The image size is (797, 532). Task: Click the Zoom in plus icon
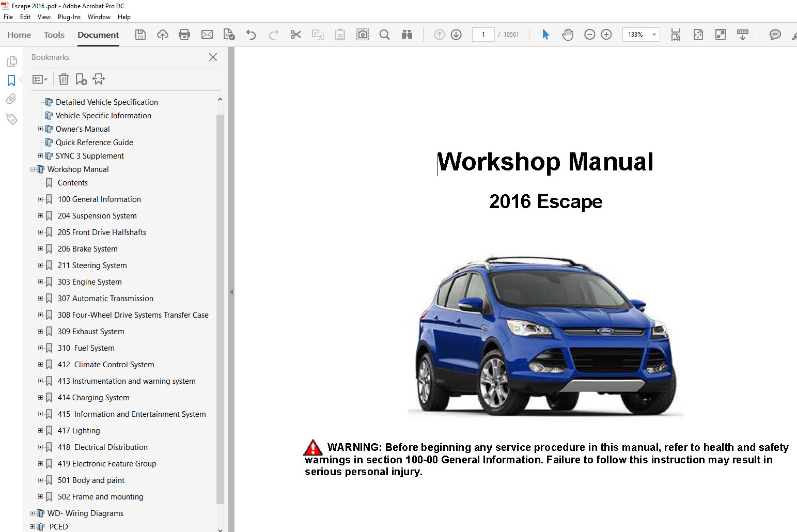tap(606, 35)
